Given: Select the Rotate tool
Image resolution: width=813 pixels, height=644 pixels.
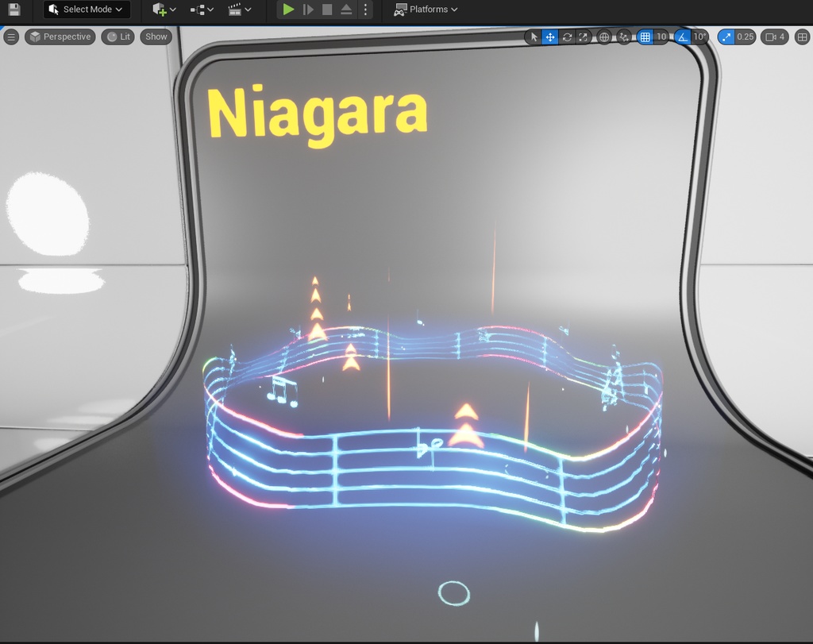Looking at the screenshot, I should (567, 37).
